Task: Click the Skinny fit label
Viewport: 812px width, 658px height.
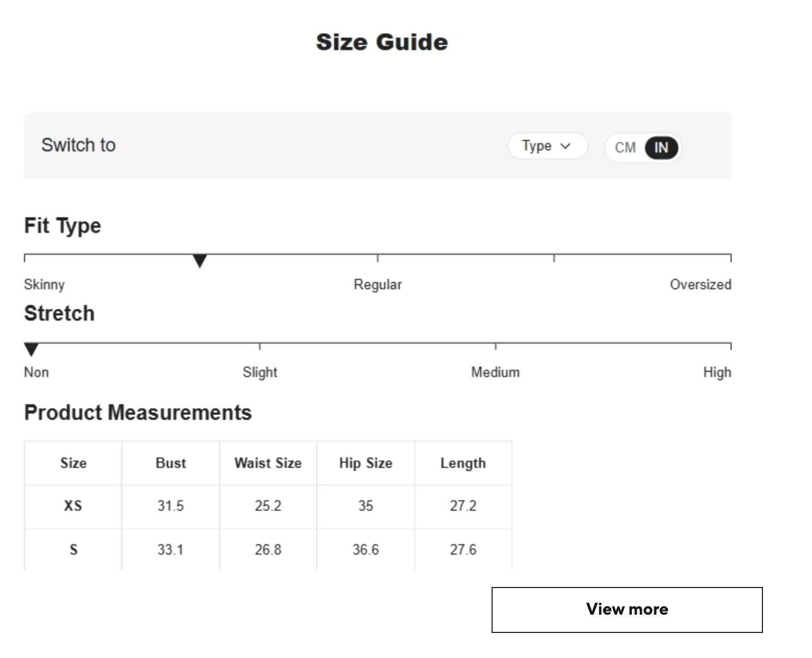Action: coord(44,285)
